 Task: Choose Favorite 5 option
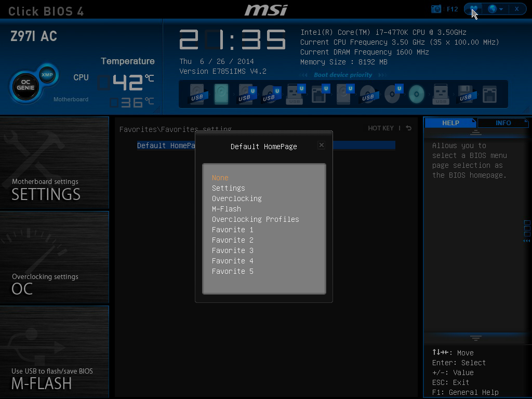[232, 271]
